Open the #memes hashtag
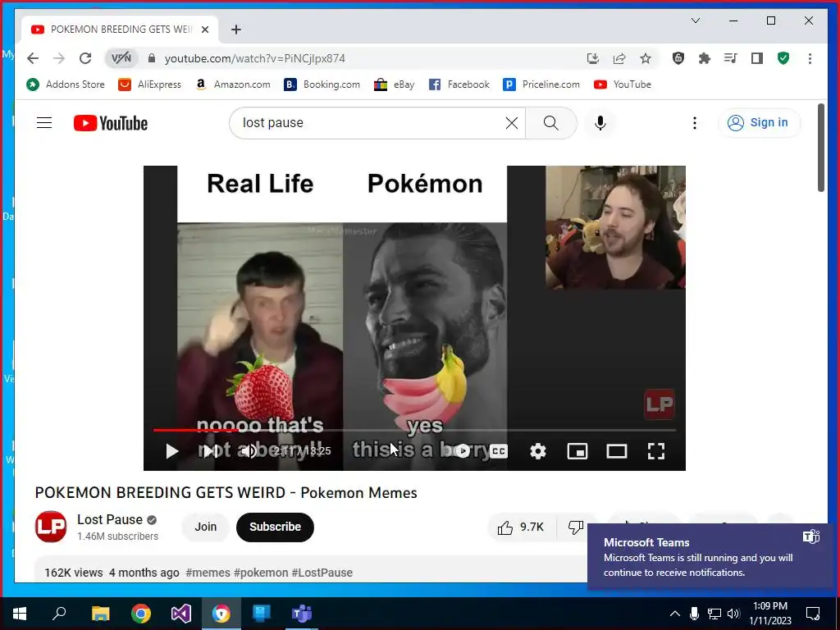This screenshot has width=840, height=630. pyautogui.click(x=208, y=573)
